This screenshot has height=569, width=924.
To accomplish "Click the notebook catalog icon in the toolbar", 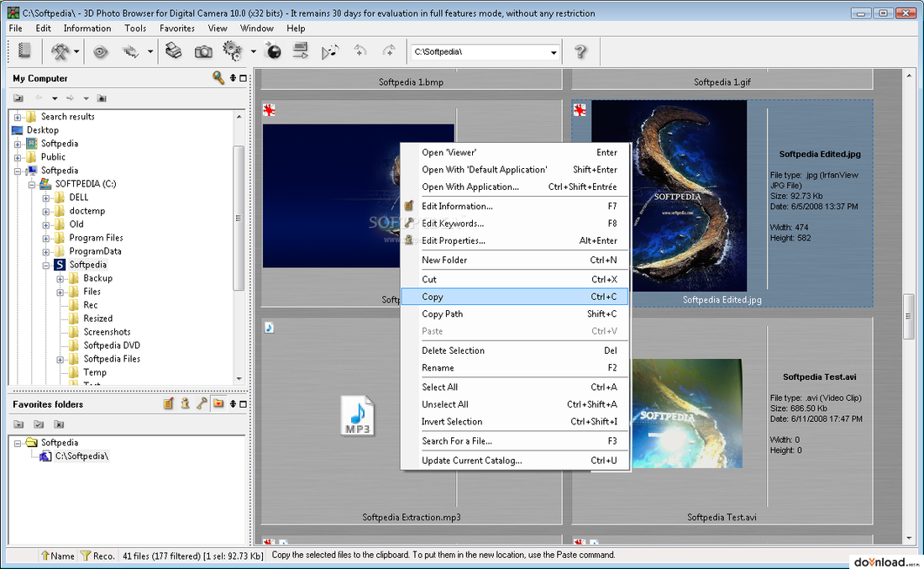I will (24, 51).
